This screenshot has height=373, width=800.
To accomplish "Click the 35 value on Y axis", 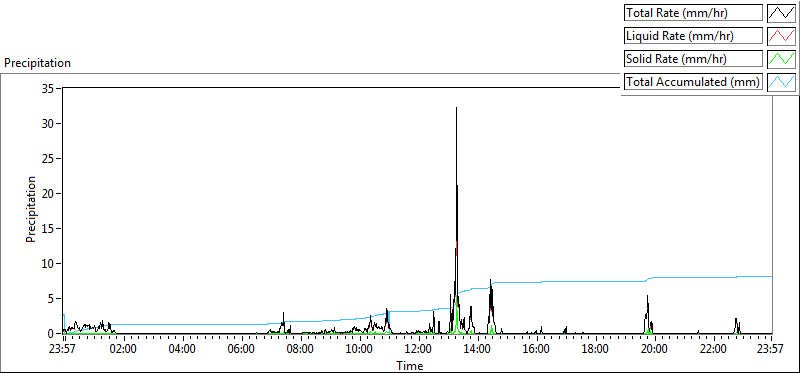I will pos(48,89).
